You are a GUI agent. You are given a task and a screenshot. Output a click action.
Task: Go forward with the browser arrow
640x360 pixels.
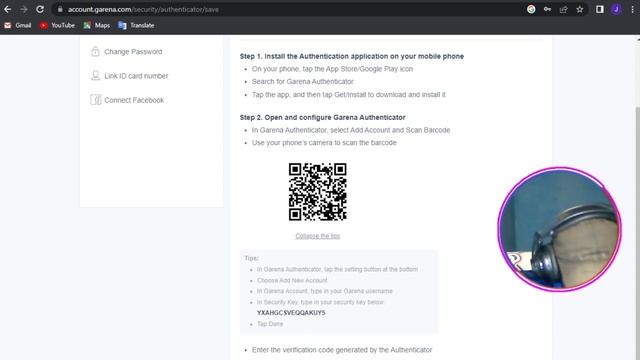(23, 9)
